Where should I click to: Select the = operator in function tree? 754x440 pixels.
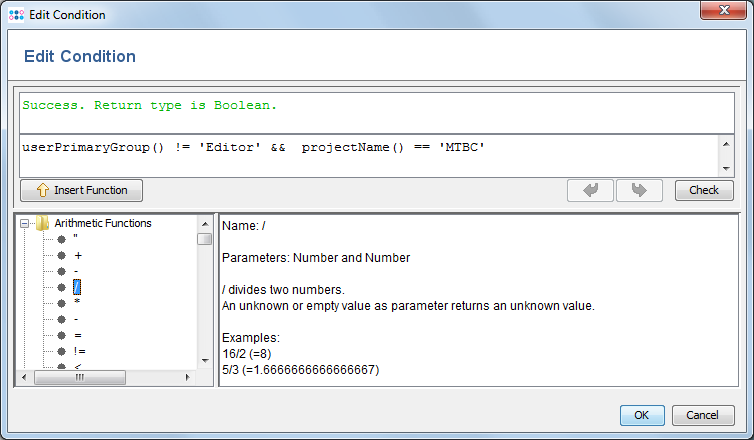coord(77,335)
